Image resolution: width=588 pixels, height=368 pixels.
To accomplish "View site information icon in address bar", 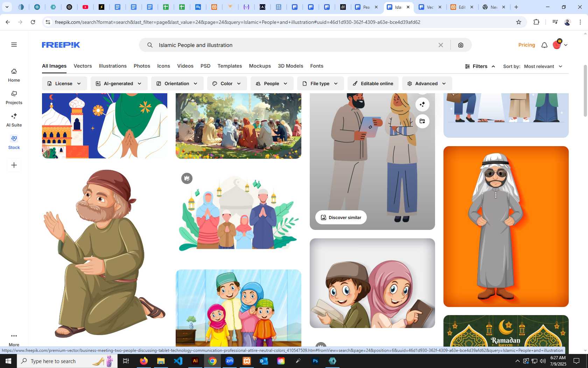I will [48, 22].
